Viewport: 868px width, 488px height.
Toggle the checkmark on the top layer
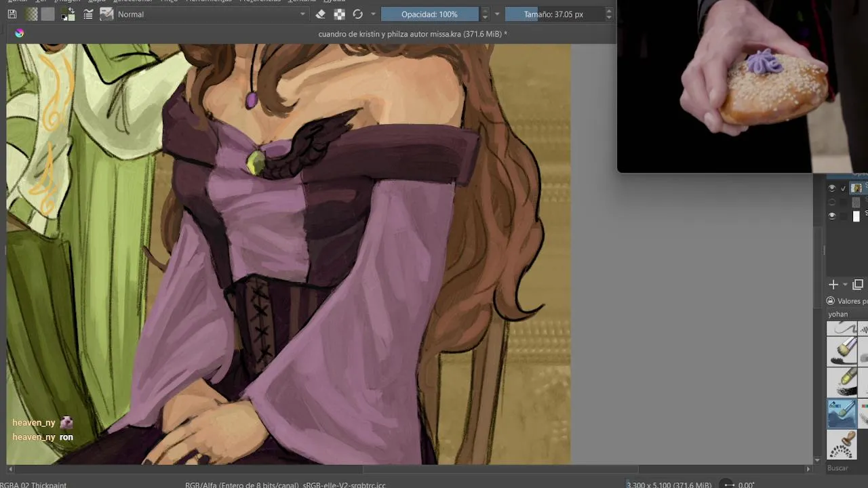coord(844,188)
